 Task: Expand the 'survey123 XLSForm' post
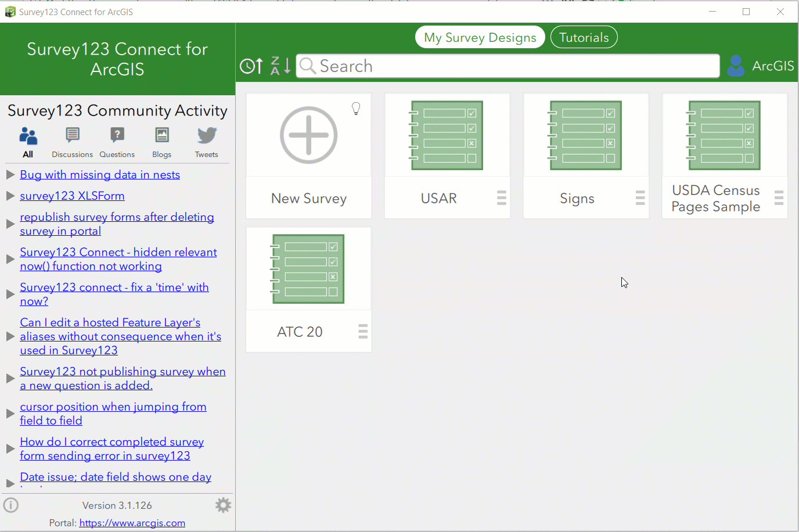pyautogui.click(x=10, y=196)
